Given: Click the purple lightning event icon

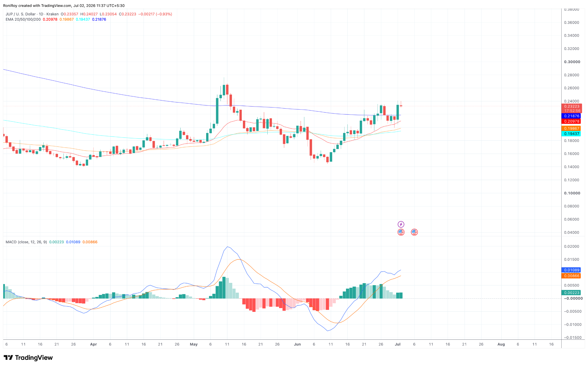Looking at the screenshot, I should point(401,224).
